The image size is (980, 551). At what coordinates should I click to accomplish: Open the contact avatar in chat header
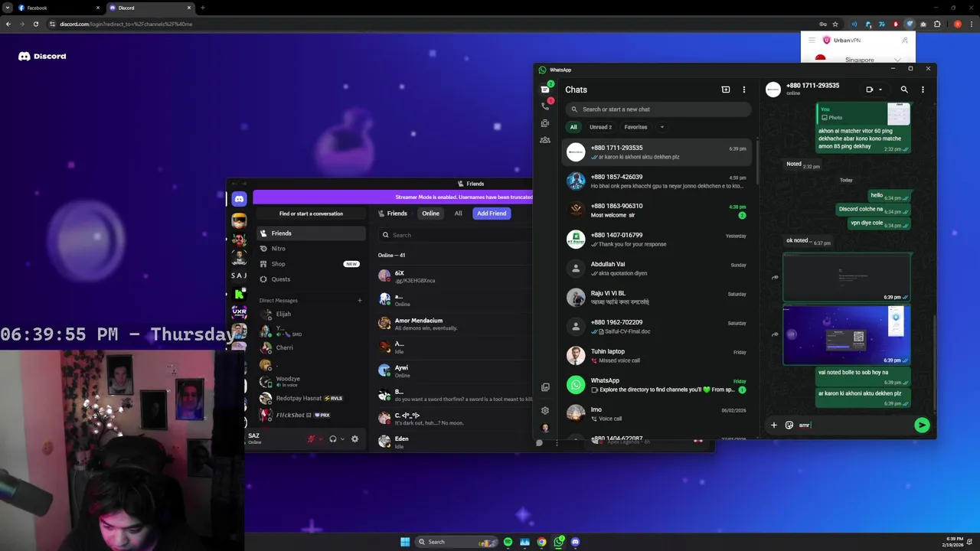pyautogui.click(x=773, y=90)
